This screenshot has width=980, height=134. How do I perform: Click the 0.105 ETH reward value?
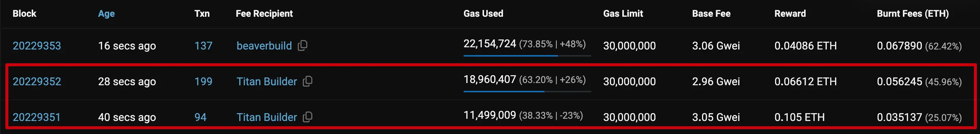pos(799,117)
